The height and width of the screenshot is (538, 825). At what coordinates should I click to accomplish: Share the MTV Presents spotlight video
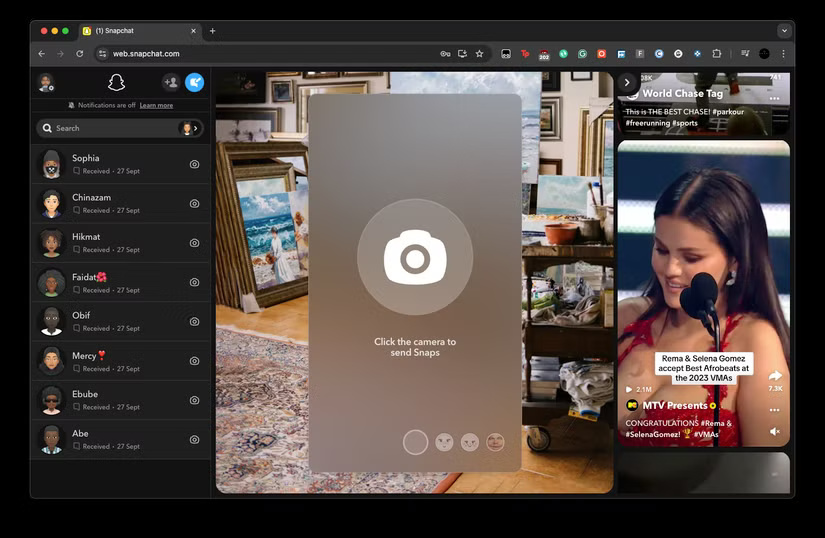(x=775, y=375)
